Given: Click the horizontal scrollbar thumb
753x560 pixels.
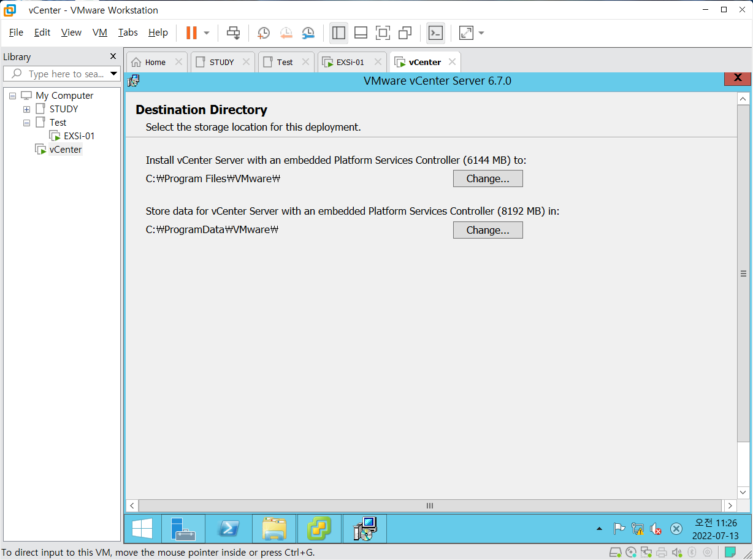Looking at the screenshot, I should pyautogui.click(x=430, y=506).
